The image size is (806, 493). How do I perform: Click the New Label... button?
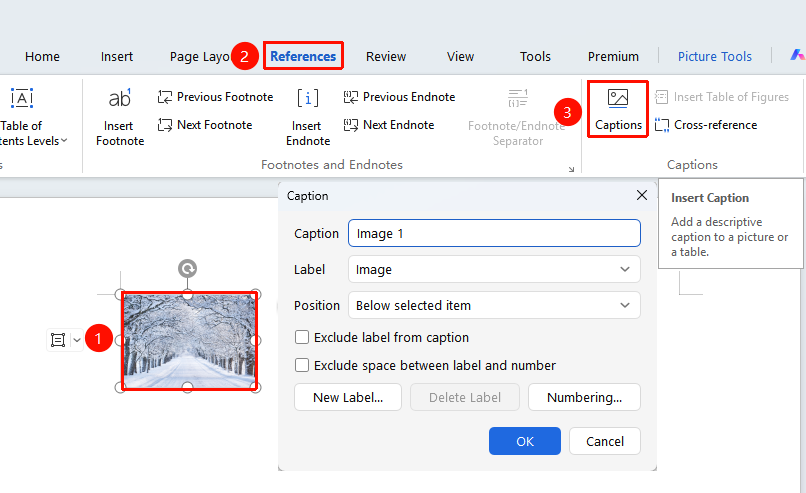coord(348,397)
